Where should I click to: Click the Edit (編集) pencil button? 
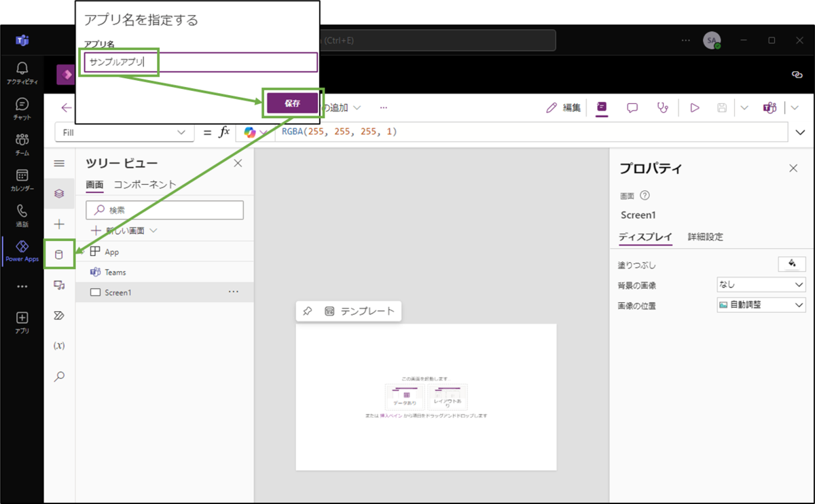click(564, 107)
